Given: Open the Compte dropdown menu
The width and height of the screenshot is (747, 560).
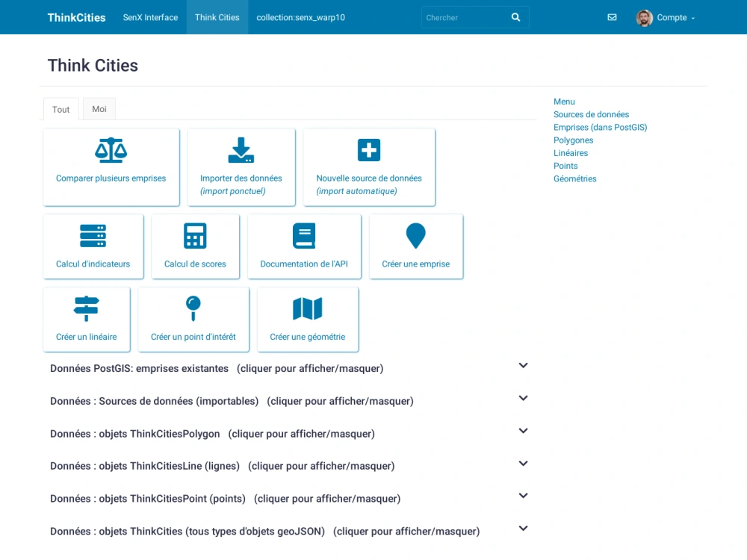Looking at the screenshot, I should (675, 18).
